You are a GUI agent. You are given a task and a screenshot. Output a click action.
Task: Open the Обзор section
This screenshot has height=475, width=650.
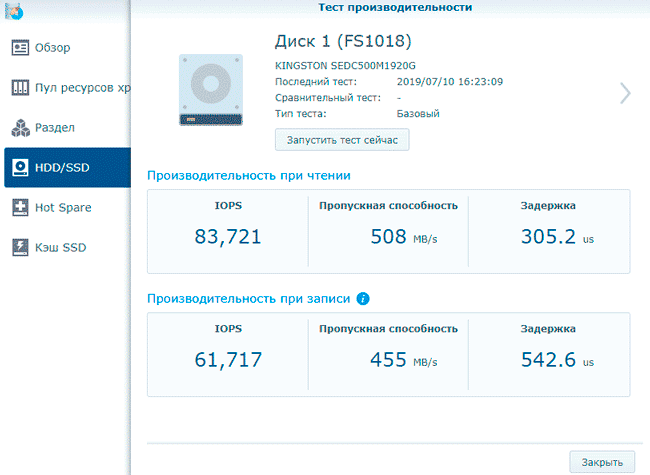point(67,48)
